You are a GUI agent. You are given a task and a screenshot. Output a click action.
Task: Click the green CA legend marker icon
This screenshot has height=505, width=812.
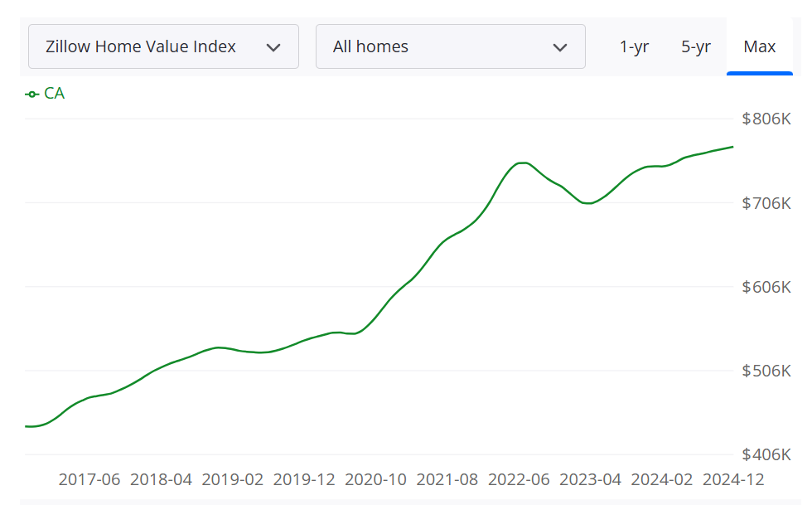(x=32, y=94)
